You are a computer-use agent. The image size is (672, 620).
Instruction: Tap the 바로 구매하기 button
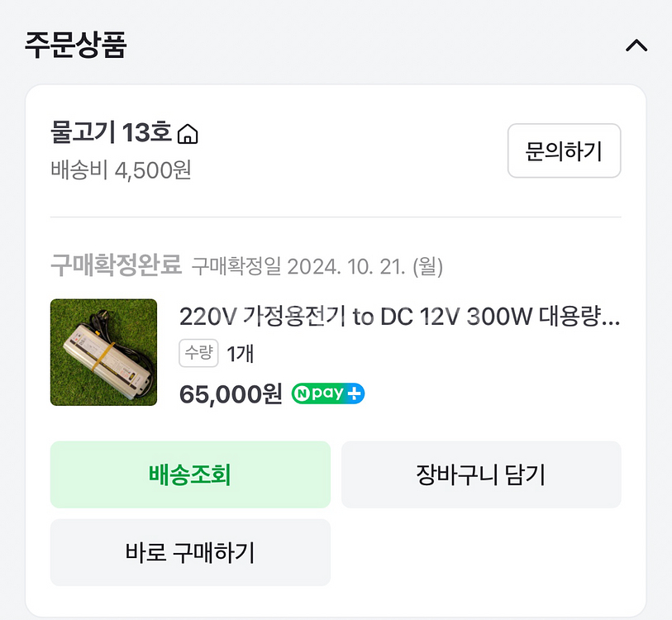pos(190,552)
